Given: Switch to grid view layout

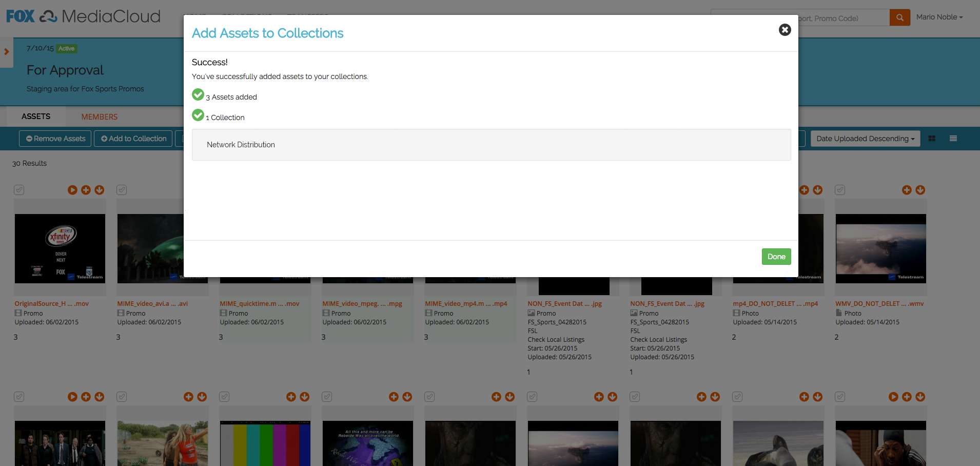Looking at the screenshot, I should pyautogui.click(x=932, y=139).
